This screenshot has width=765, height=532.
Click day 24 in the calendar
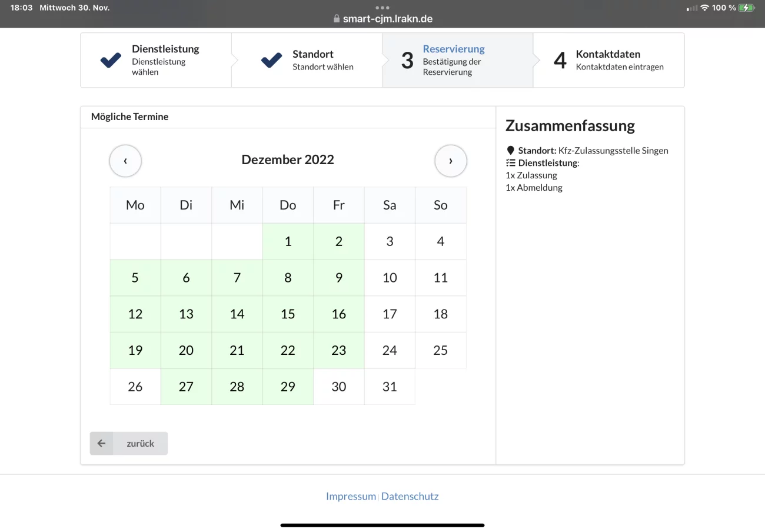coord(390,351)
